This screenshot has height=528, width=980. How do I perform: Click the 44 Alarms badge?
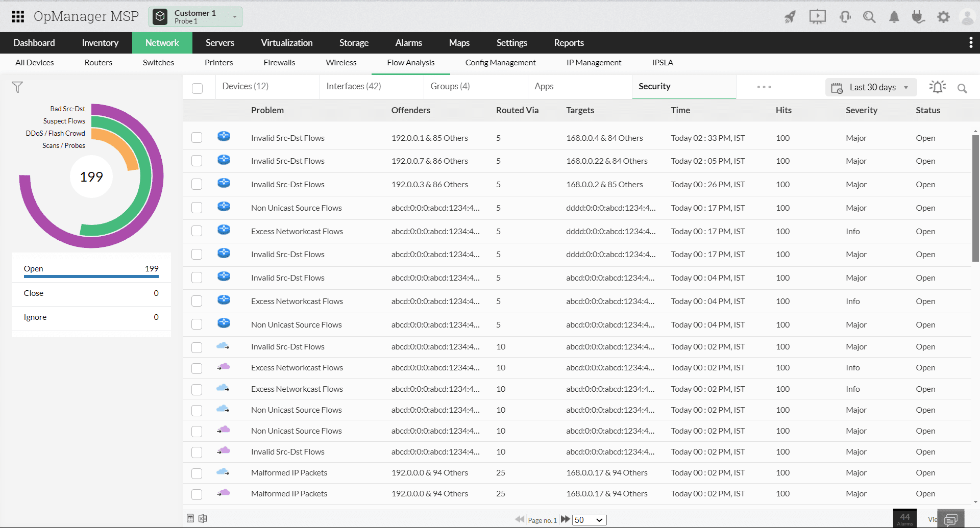tap(904, 518)
